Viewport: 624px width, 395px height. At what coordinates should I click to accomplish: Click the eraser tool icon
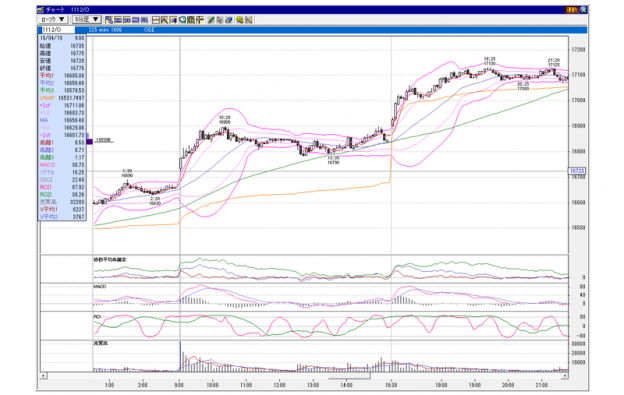tap(228, 19)
